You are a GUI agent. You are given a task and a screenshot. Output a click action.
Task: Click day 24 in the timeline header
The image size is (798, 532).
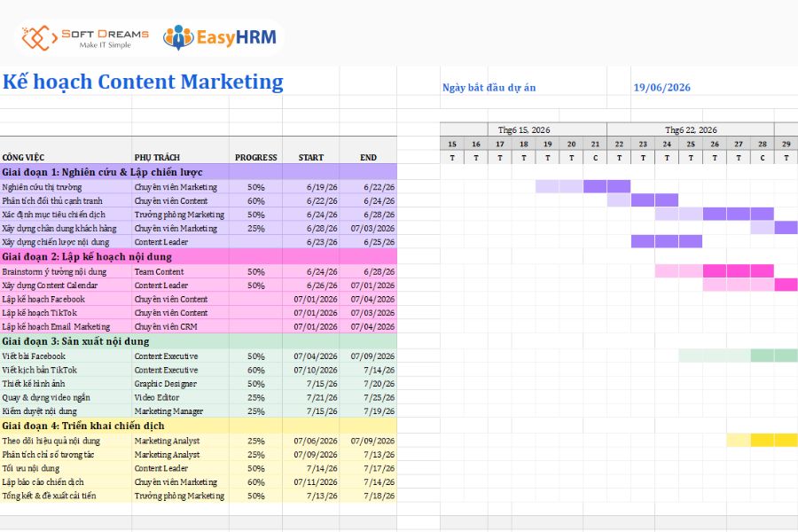click(x=667, y=144)
